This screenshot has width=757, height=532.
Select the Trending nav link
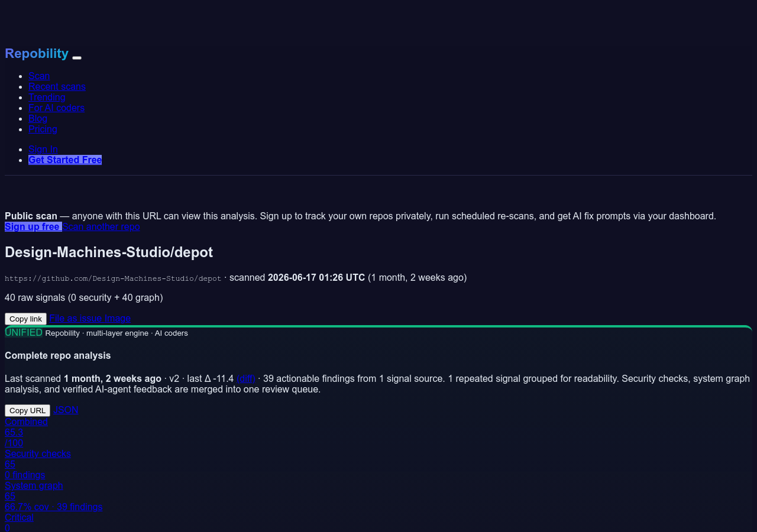47,97
